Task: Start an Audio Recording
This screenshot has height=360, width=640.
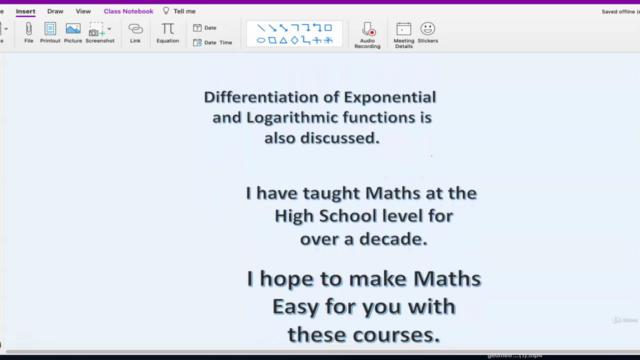Action: 367,36
